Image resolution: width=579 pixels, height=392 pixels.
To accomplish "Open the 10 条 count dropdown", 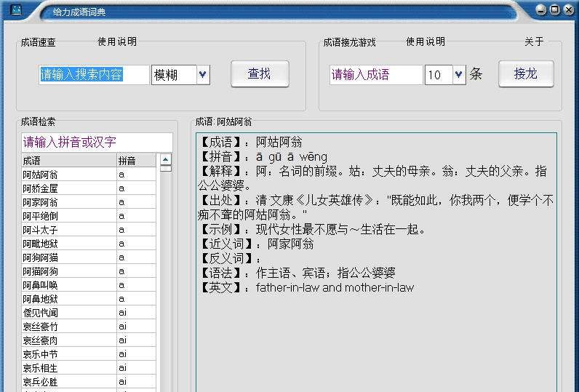I will [x=459, y=75].
